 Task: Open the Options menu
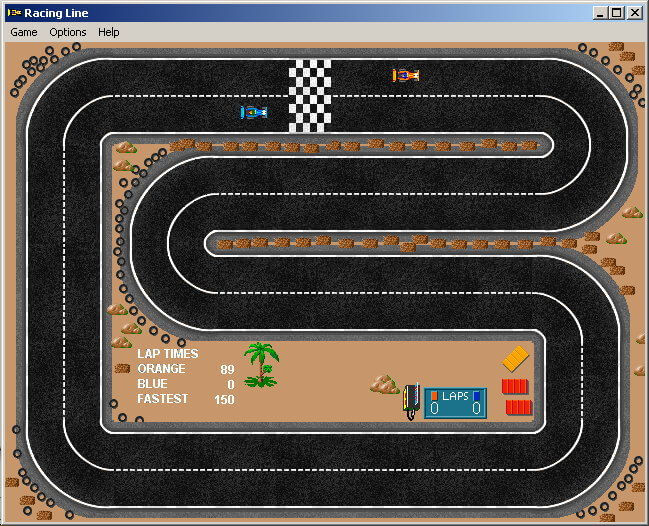coord(67,32)
